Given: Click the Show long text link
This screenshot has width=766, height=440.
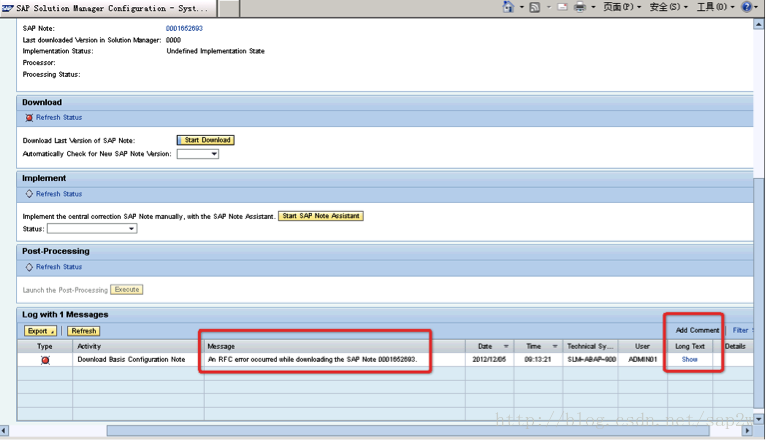Looking at the screenshot, I should click(689, 359).
